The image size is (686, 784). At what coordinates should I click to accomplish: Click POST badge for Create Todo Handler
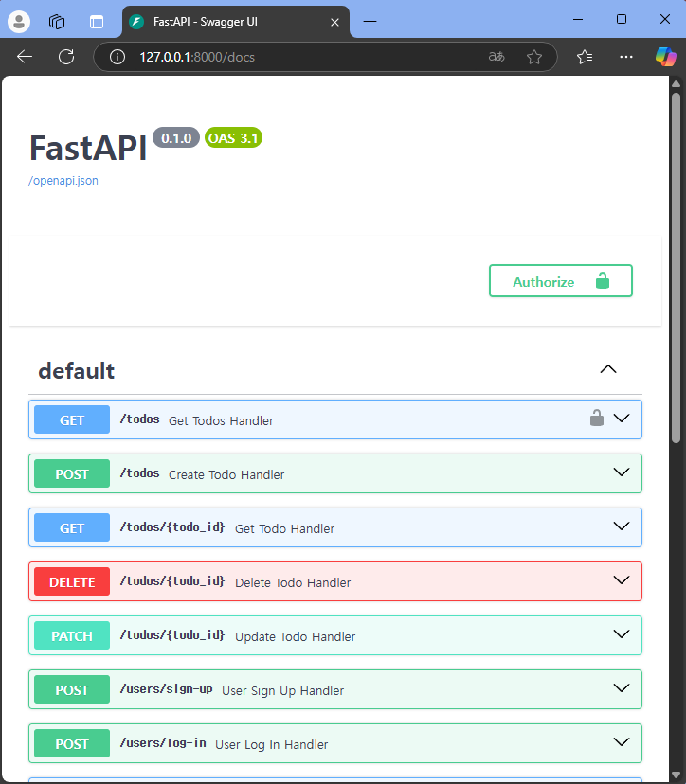pyautogui.click(x=72, y=473)
